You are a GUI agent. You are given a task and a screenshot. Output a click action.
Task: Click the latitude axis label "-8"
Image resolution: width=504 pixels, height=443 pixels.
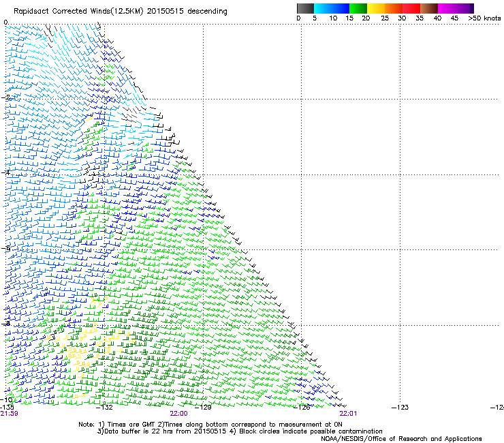tap(5, 324)
